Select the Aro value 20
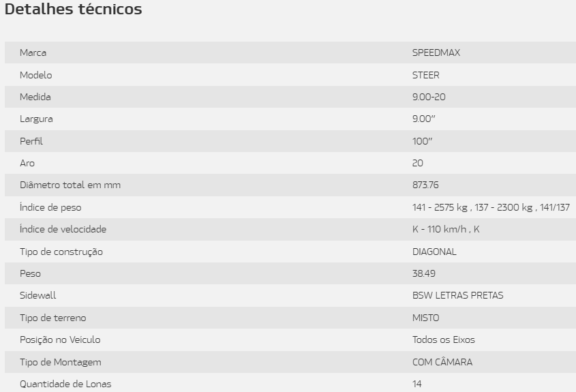Image resolution: width=576 pixels, height=392 pixels. tap(418, 163)
